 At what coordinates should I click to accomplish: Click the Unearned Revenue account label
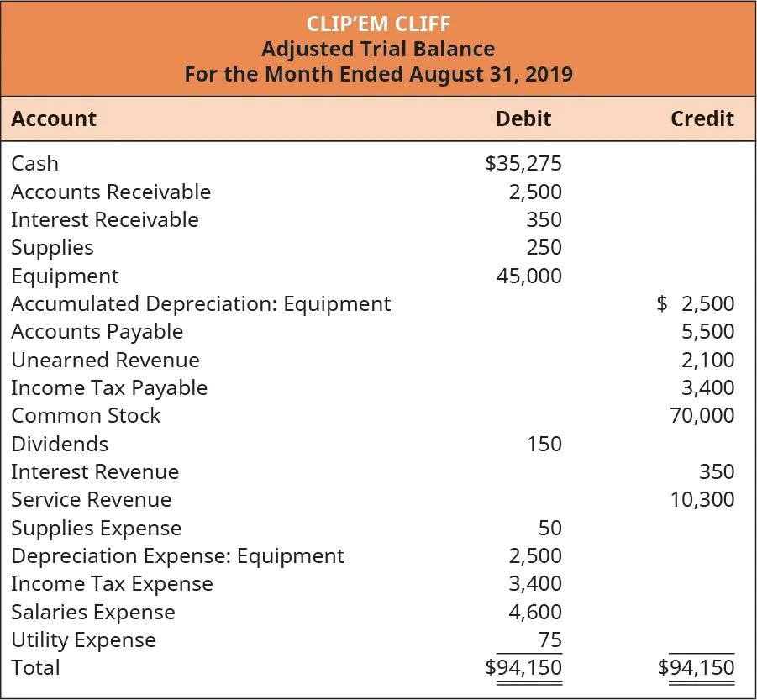click(105, 361)
